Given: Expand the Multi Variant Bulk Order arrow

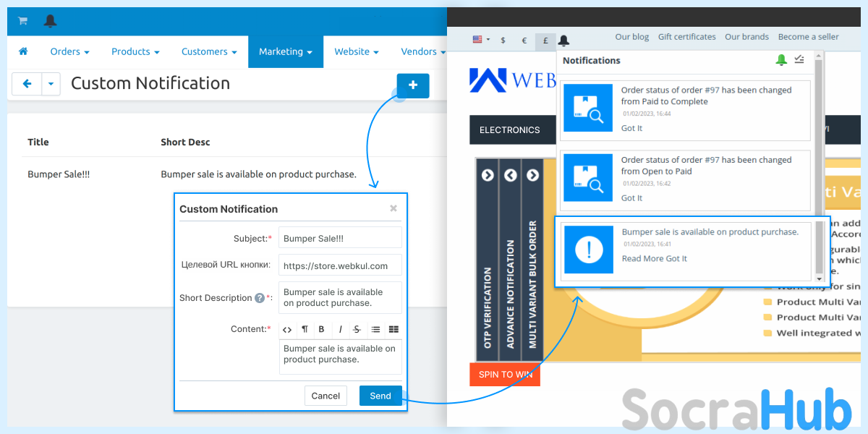Looking at the screenshot, I should (533, 175).
